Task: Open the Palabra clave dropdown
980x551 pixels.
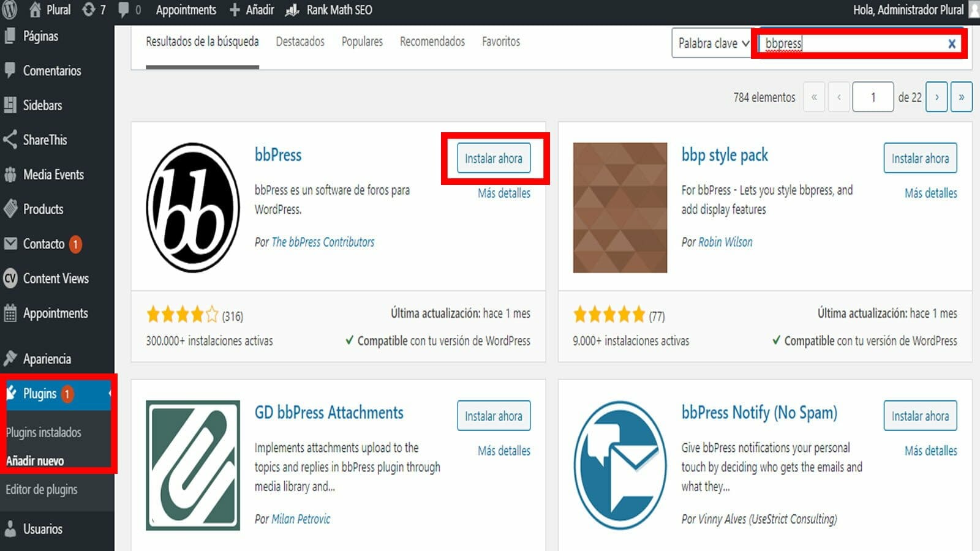Action: click(713, 43)
